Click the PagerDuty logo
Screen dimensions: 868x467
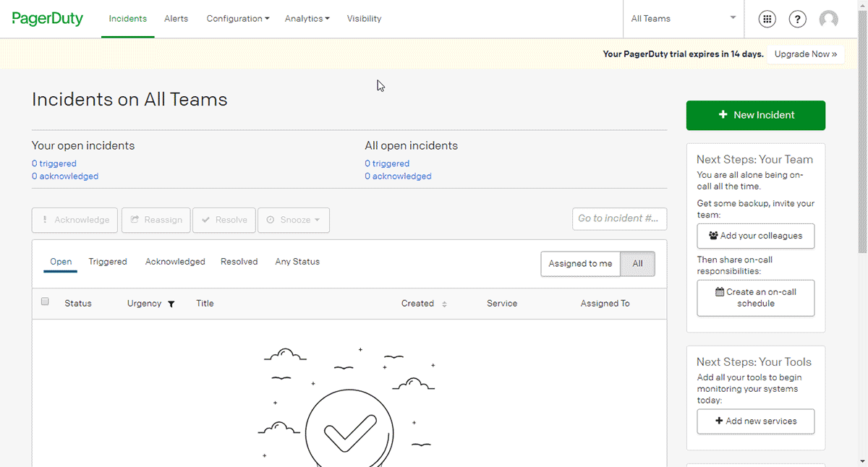[47, 18]
